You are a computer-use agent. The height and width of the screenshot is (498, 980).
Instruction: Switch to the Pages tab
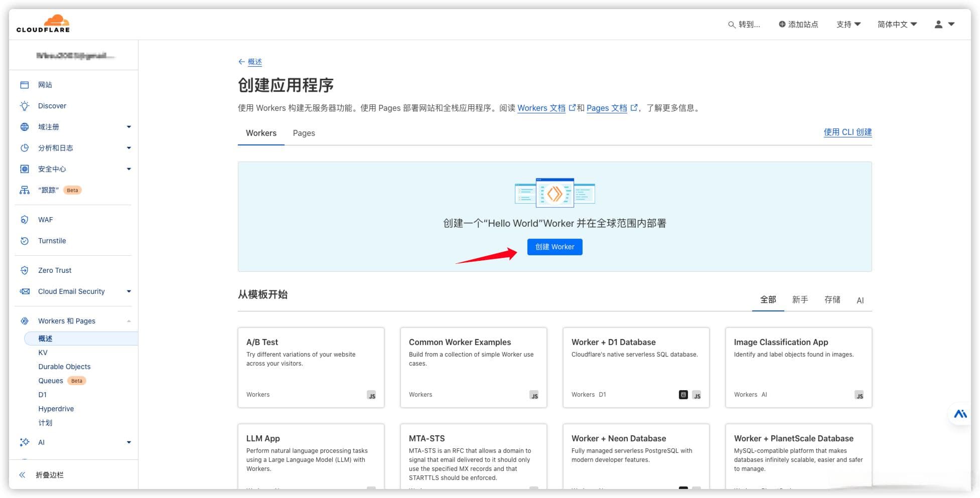[304, 133]
